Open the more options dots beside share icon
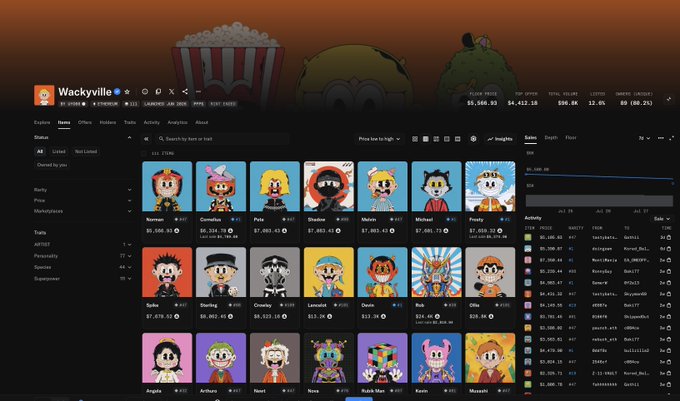This screenshot has width=680, height=401. point(198,92)
